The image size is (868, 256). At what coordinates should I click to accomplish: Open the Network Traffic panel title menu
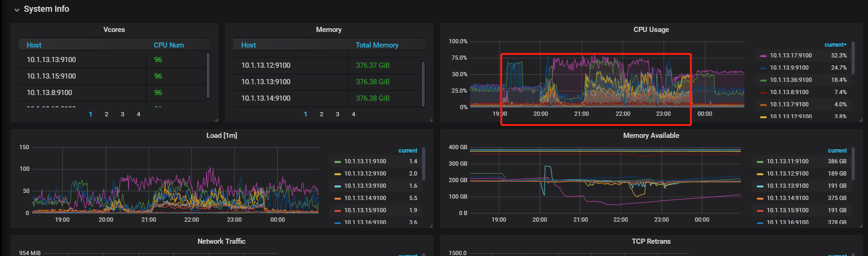pos(222,241)
